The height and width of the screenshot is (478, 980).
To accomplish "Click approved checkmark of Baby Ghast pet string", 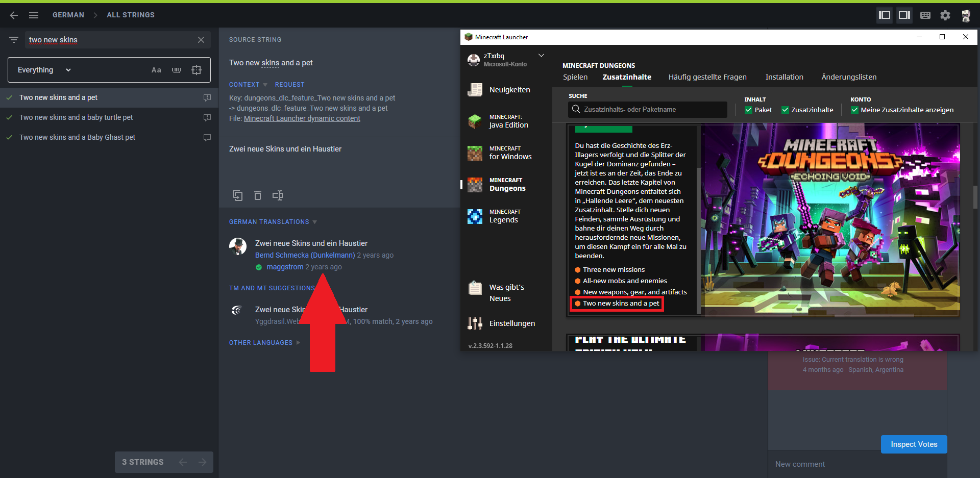I will pyautogui.click(x=9, y=137).
